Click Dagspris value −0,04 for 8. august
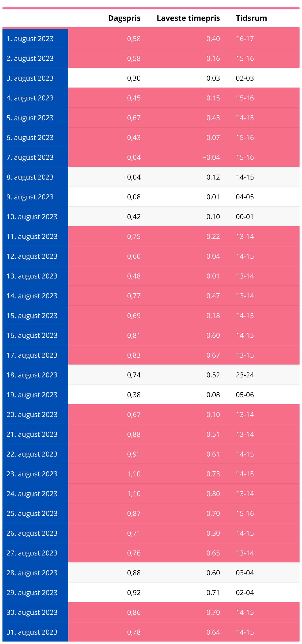302x644 pixels. (x=132, y=177)
